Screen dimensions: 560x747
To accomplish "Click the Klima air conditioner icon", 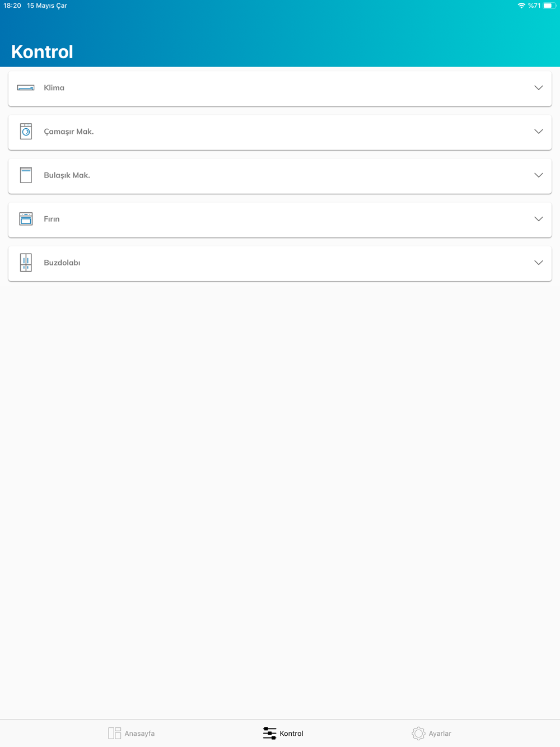I will (26, 88).
